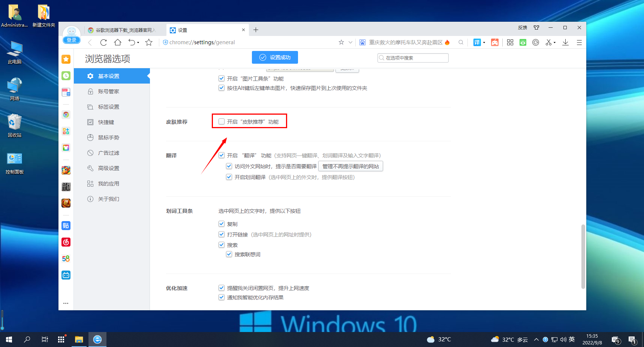644x347 pixels.
Task: Open the colorful apps grid sidebar icon
Action: tap(66, 131)
